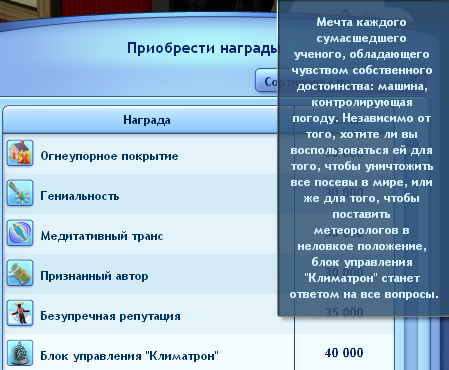
Task: Click the Блок управления "Климатрон" reward icon
Action: click(x=20, y=353)
